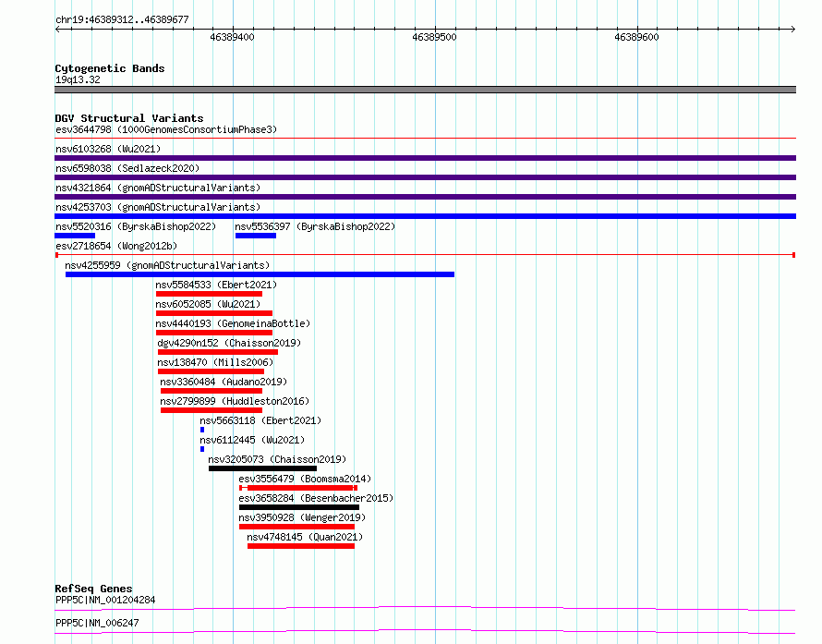Click the purple nsv4321864 variant bar
The width and height of the screenshot is (822, 644).
tap(425, 197)
